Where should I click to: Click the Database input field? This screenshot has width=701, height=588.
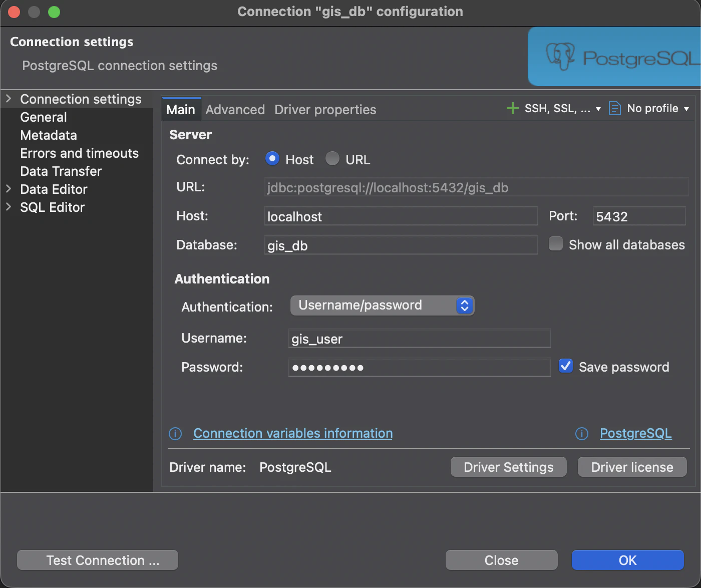(x=401, y=245)
